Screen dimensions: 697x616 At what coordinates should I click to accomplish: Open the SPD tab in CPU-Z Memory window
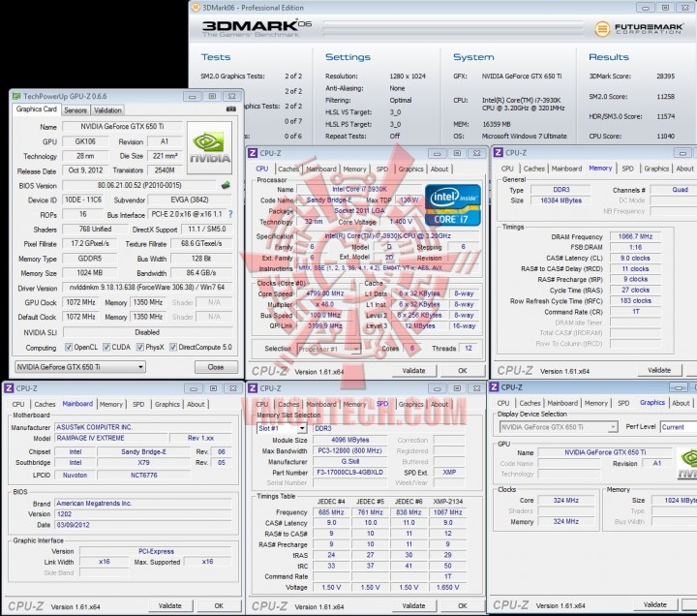point(627,169)
